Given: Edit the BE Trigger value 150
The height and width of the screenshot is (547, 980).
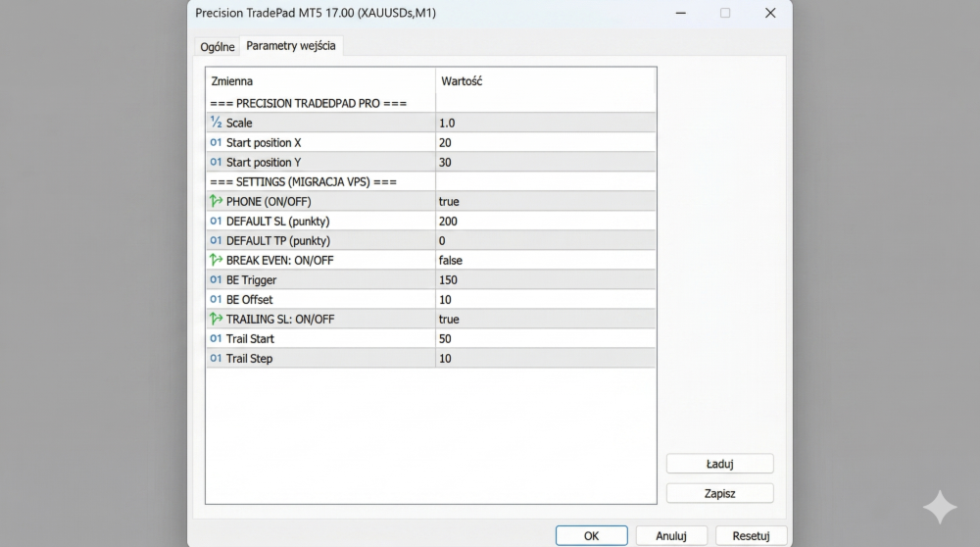Looking at the screenshot, I should [546, 279].
